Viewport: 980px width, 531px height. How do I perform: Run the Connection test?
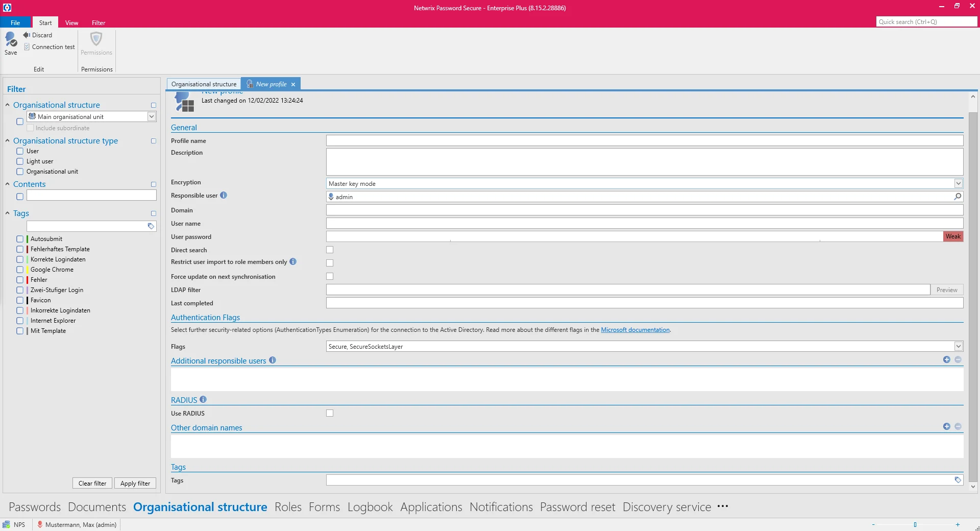tap(49, 47)
